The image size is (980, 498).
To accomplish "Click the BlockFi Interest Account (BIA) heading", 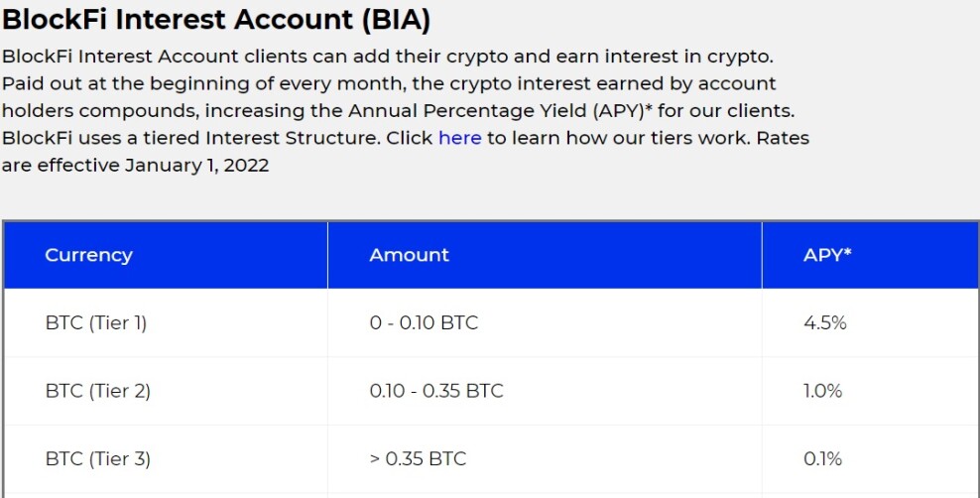I will [x=216, y=20].
